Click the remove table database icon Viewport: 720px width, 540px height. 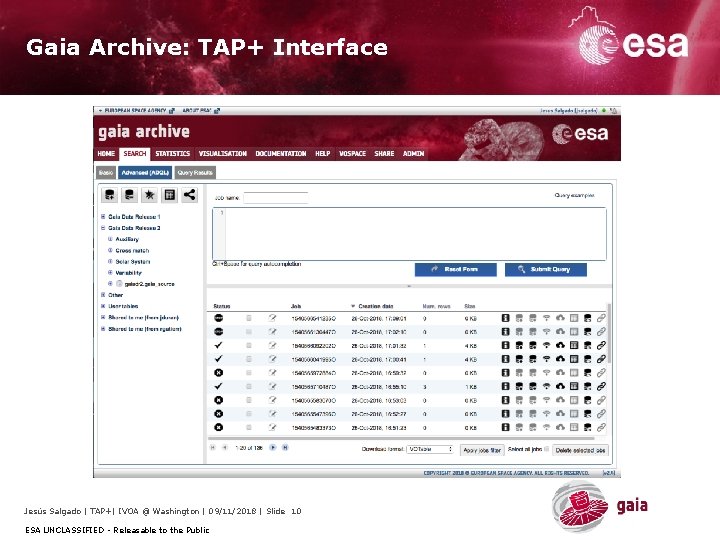[129, 195]
